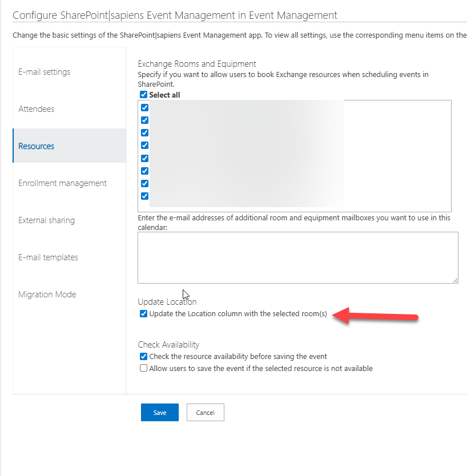Toggle the second room checkbox in the list

(144, 120)
